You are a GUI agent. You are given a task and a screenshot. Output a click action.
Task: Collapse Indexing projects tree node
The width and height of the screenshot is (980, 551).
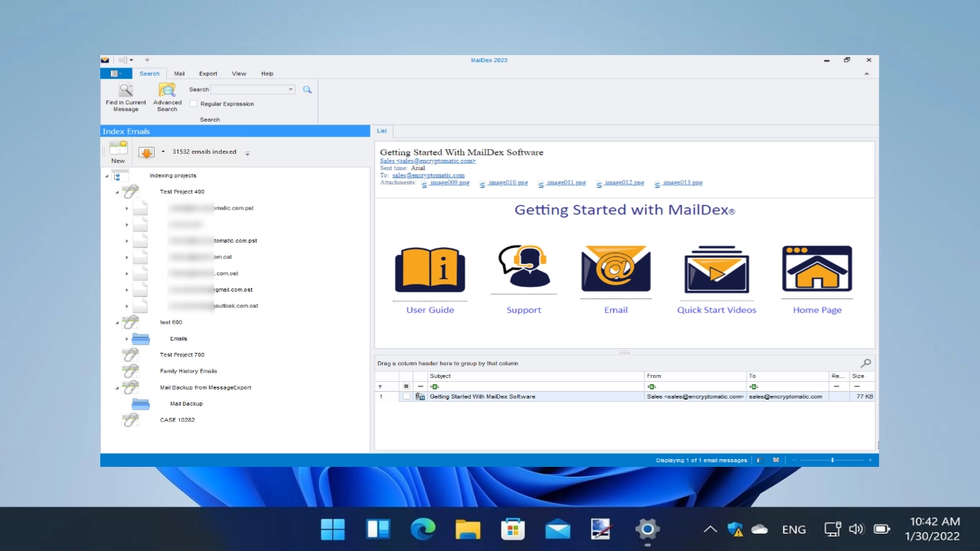point(106,176)
